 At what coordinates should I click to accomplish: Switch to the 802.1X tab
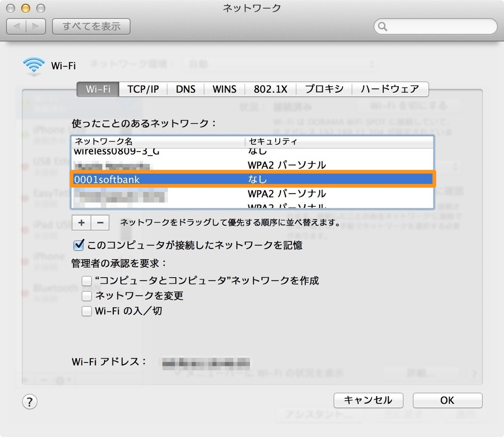point(270,89)
